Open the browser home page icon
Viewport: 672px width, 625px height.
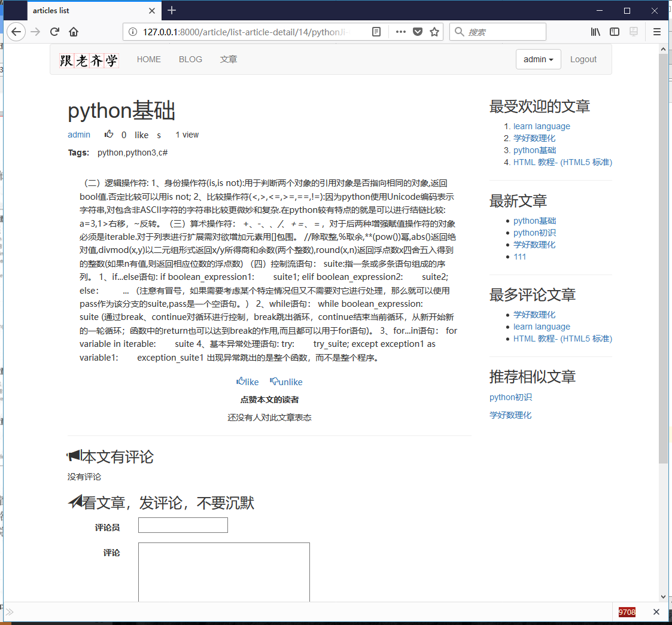[74, 32]
